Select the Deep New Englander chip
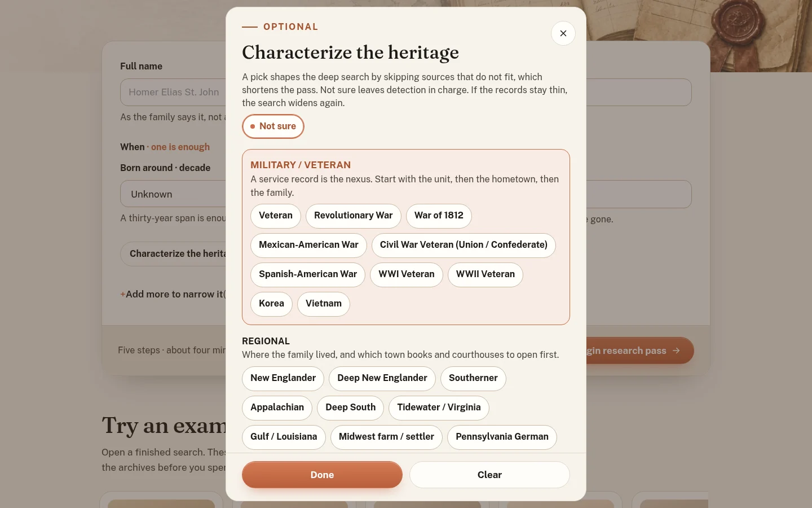The width and height of the screenshot is (812, 508). pyautogui.click(x=382, y=378)
